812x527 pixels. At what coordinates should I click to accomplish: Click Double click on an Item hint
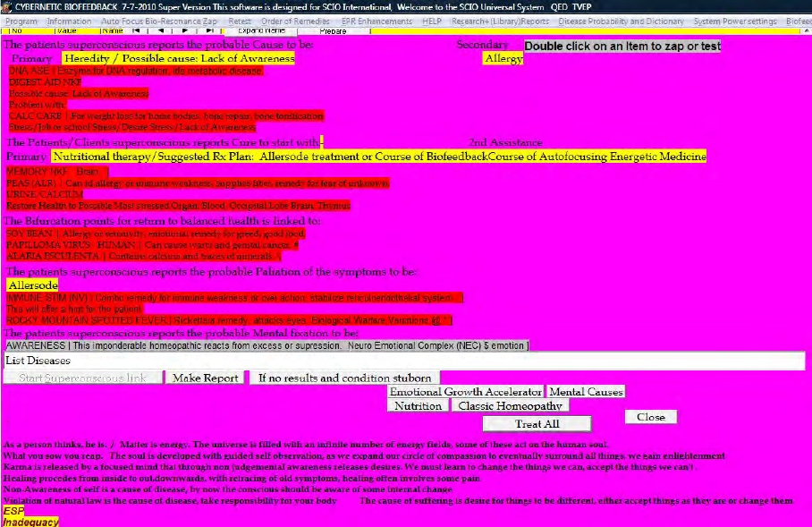622,47
